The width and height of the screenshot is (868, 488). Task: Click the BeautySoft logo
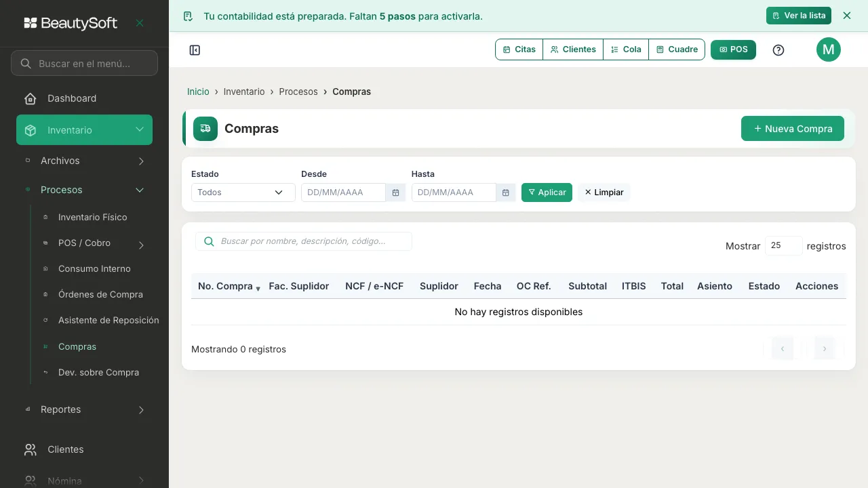point(71,23)
